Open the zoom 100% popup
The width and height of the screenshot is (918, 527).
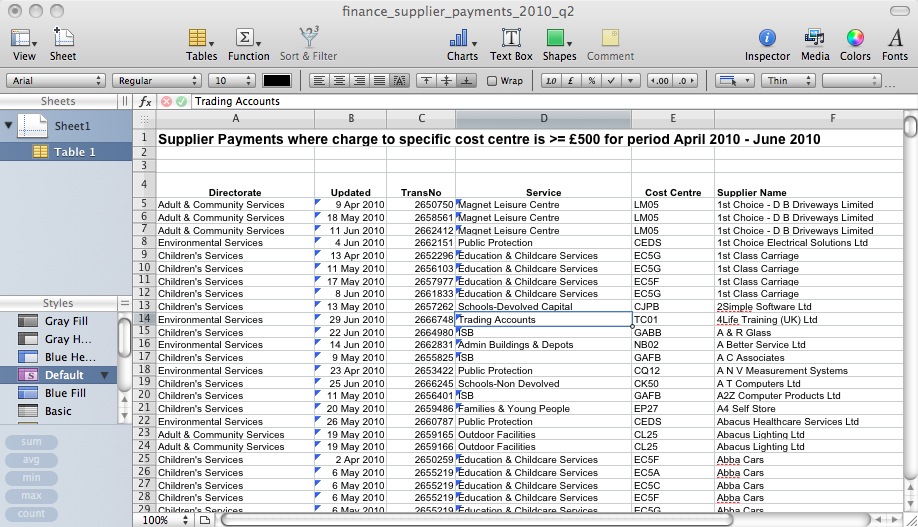pyautogui.click(x=165, y=520)
